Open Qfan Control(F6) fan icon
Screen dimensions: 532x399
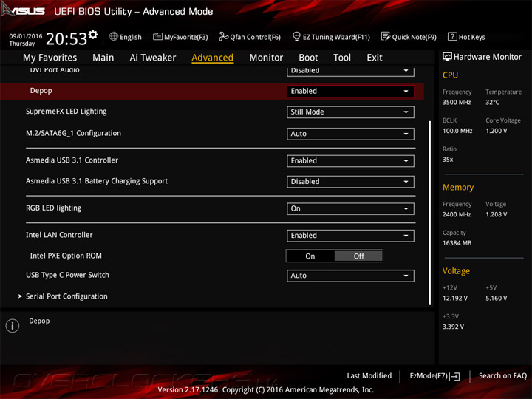(224, 37)
